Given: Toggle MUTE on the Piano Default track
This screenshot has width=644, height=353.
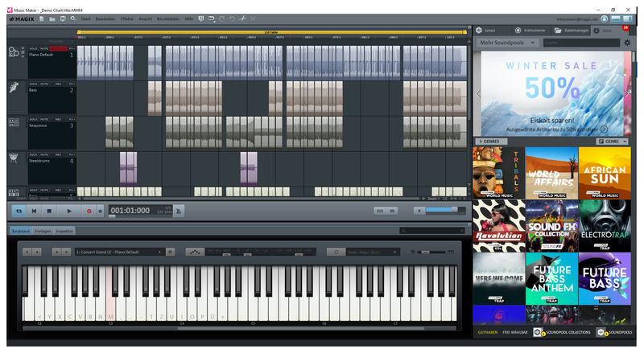Looking at the screenshot, I should (44, 48).
